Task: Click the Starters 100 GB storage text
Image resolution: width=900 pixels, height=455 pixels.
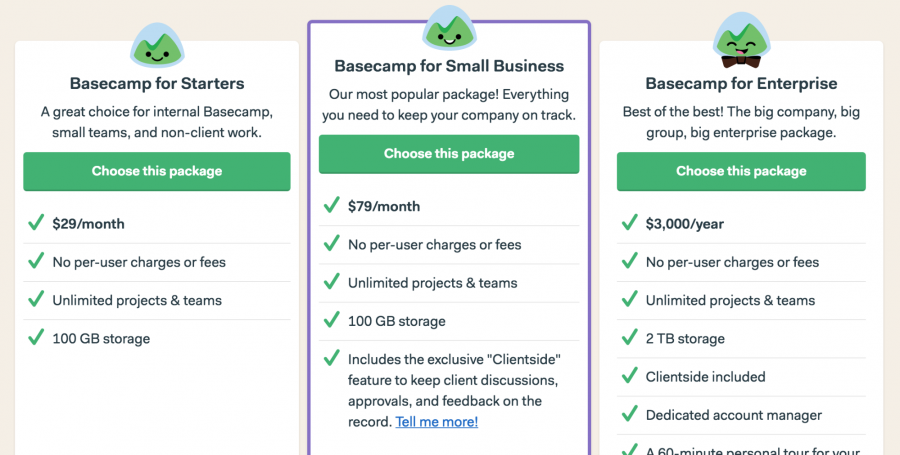Action: click(101, 338)
